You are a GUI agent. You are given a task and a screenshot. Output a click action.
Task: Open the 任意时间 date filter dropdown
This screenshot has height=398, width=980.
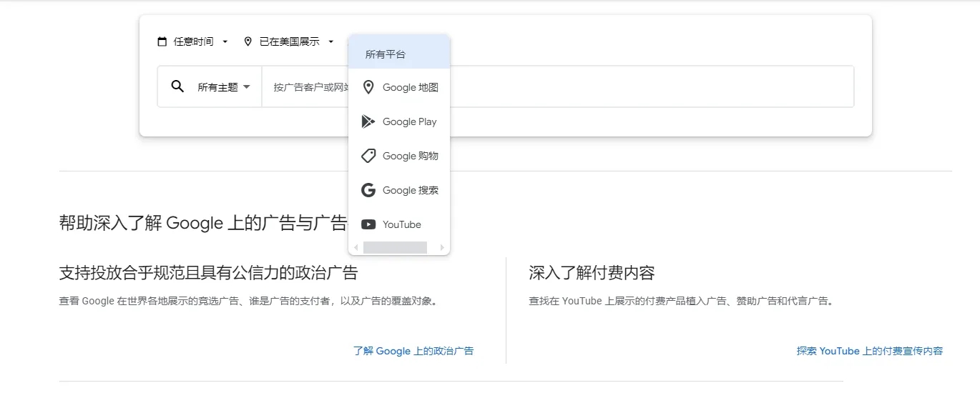(193, 41)
